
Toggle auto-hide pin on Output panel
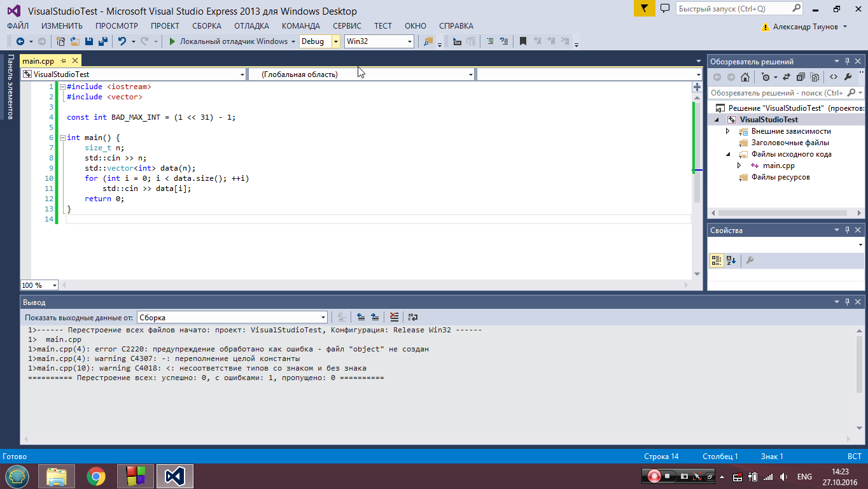(x=847, y=302)
